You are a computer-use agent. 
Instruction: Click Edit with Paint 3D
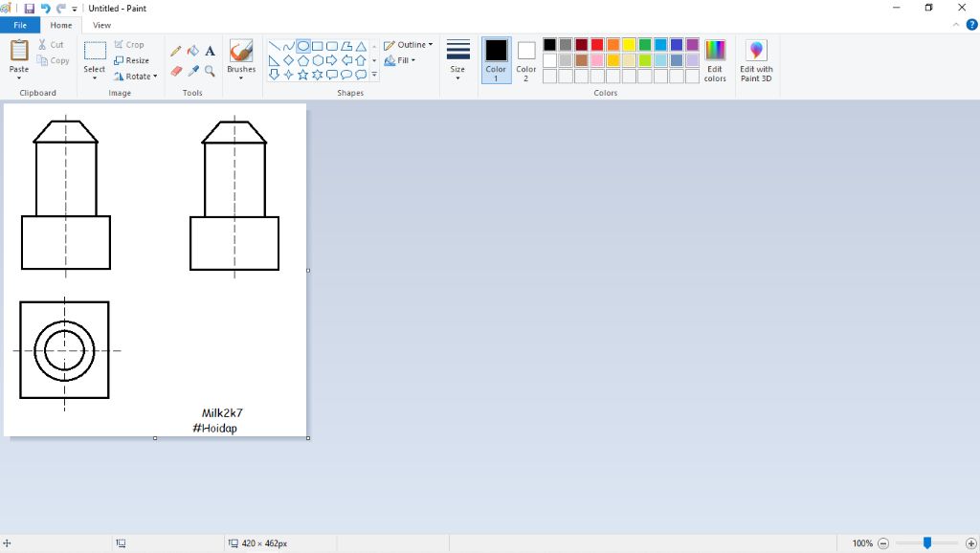[x=756, y=60]
